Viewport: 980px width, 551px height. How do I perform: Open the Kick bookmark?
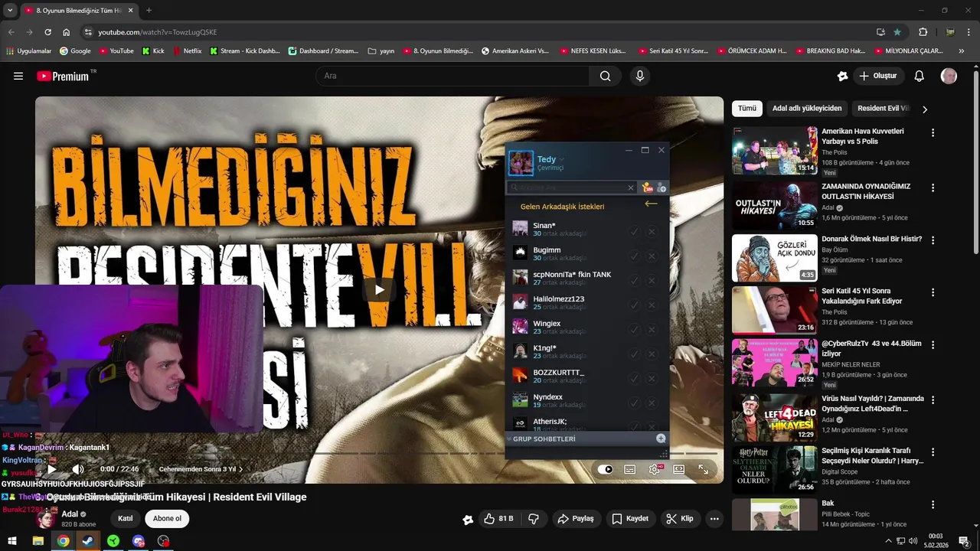click(153, 51)
